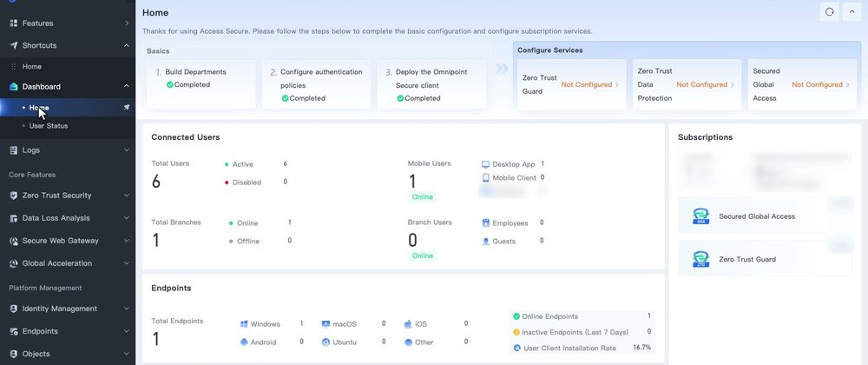The image size is (868, 365).
Task: Click the Desktop App monitor icon
Action: [485, 164]
